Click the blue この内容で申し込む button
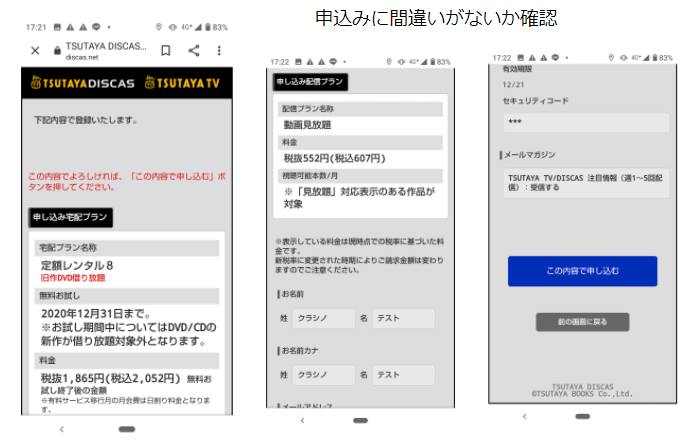 (582, 271)
